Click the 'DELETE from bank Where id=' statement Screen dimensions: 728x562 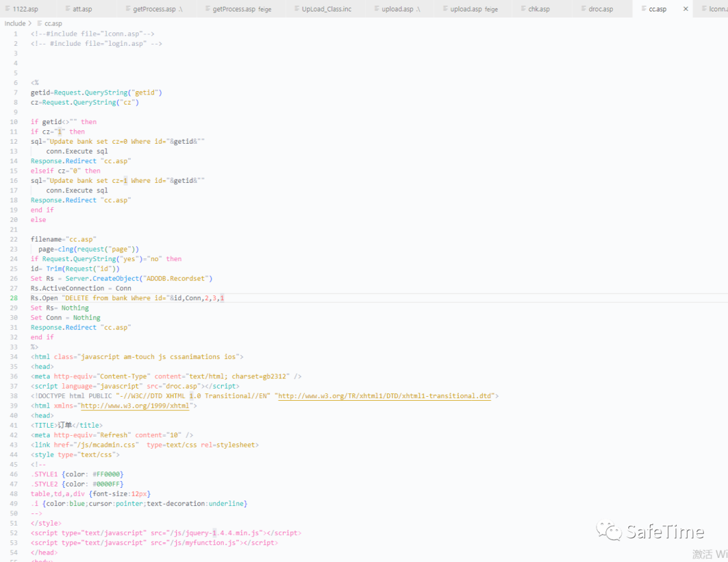(x=127, y=298)
